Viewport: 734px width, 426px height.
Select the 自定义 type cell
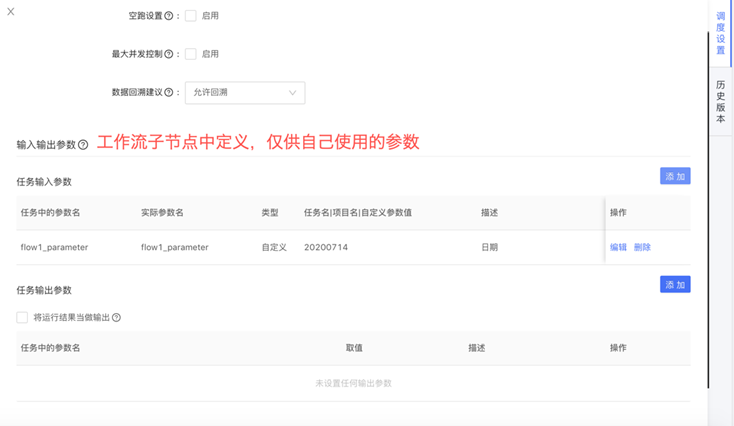(x=274, y=247)
